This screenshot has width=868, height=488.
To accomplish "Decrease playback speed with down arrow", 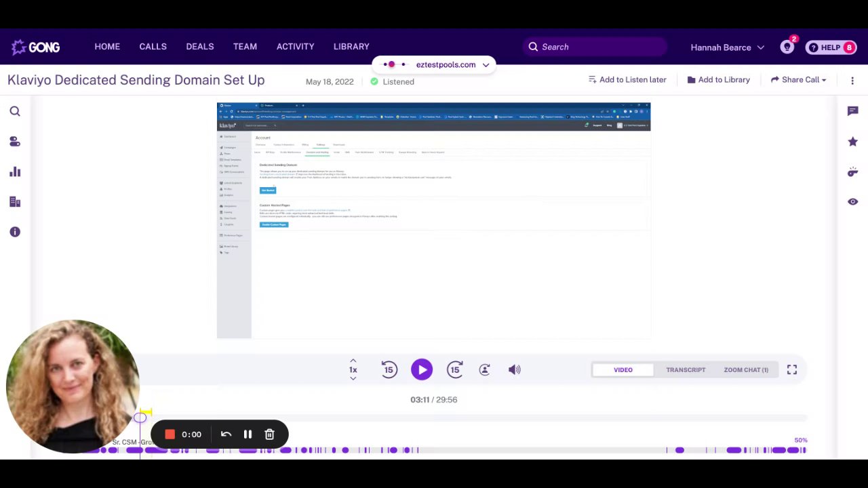I will (x=353, y=378).
